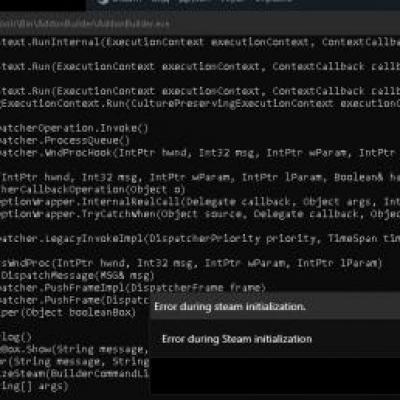Select the RunInternal(ExecutionContext stack trace line

pyautogui.click(x=200, y=42)
